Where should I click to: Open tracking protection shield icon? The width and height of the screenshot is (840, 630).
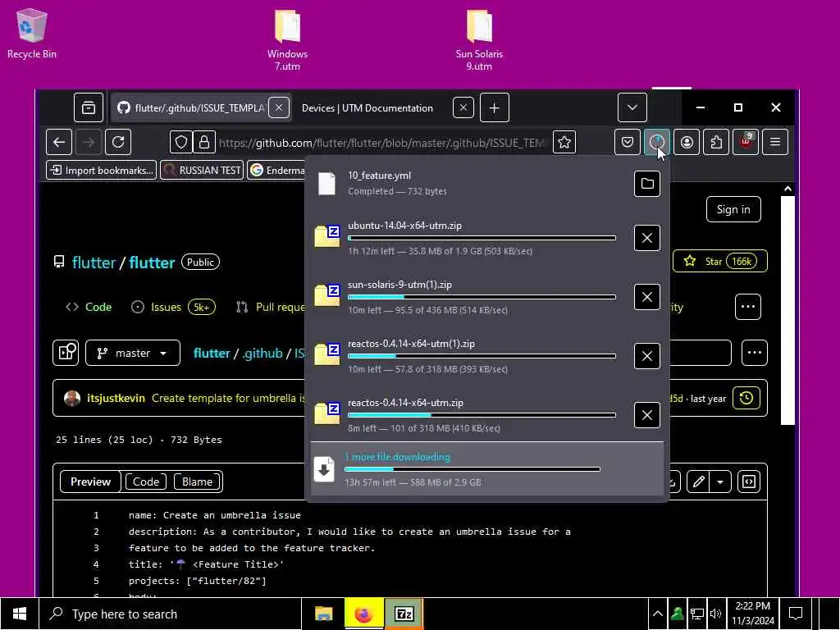point(181,142)
